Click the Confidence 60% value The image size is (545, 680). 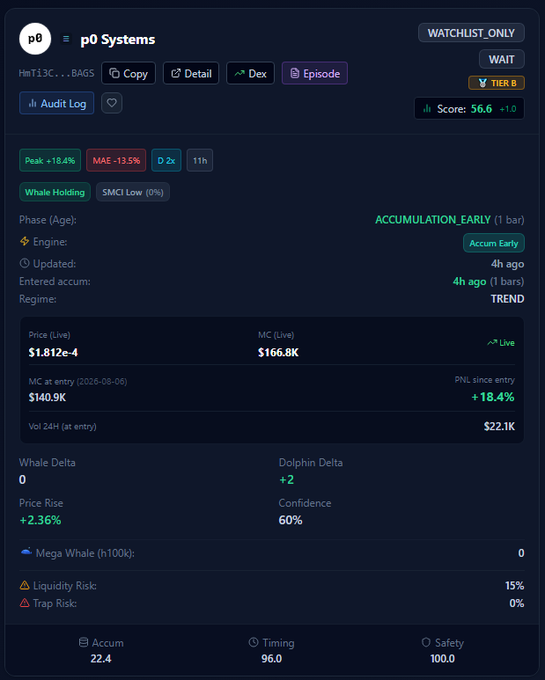[x=290, y=520]
